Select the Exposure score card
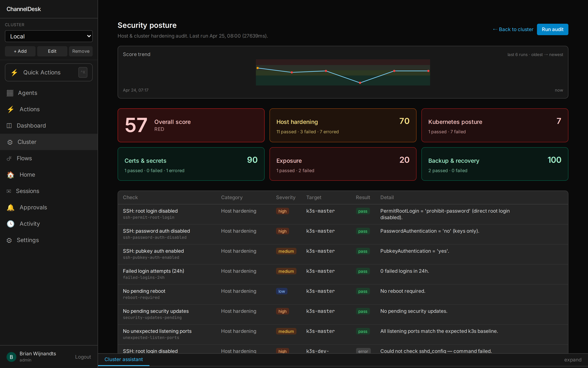Viewport: 588px width, 368px height. click(343, 164)
